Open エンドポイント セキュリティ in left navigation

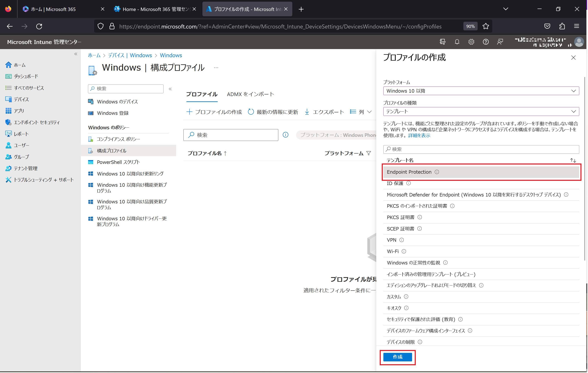[32, 122]
